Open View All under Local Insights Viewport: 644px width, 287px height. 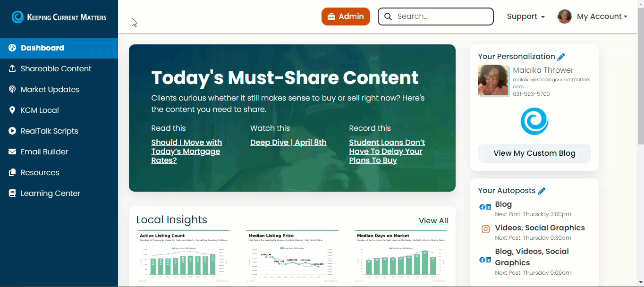433,220
